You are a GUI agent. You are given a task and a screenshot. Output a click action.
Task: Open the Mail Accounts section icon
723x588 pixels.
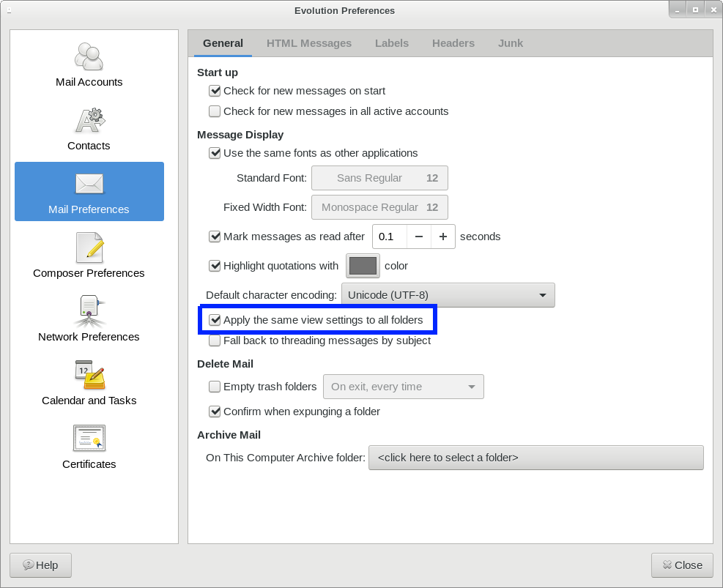[x=89, y=56]
